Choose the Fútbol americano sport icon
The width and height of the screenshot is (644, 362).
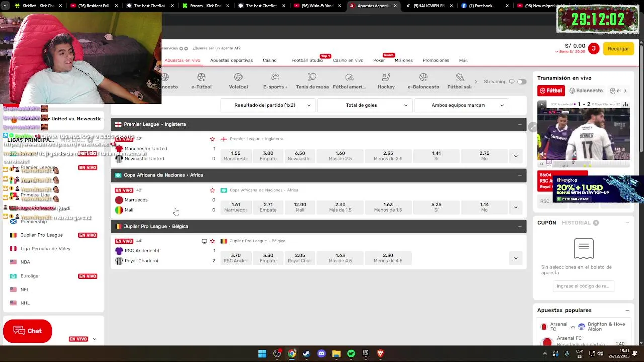pos(349,81)
